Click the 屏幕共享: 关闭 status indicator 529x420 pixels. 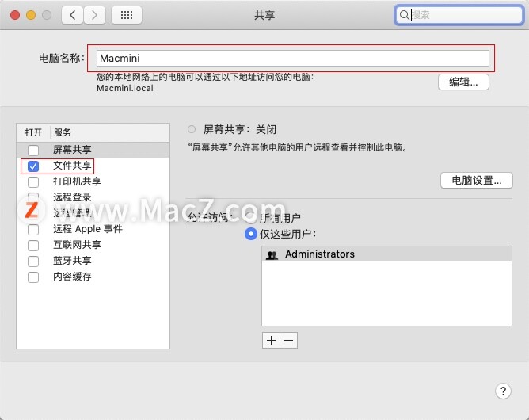[x=192, y=129]
